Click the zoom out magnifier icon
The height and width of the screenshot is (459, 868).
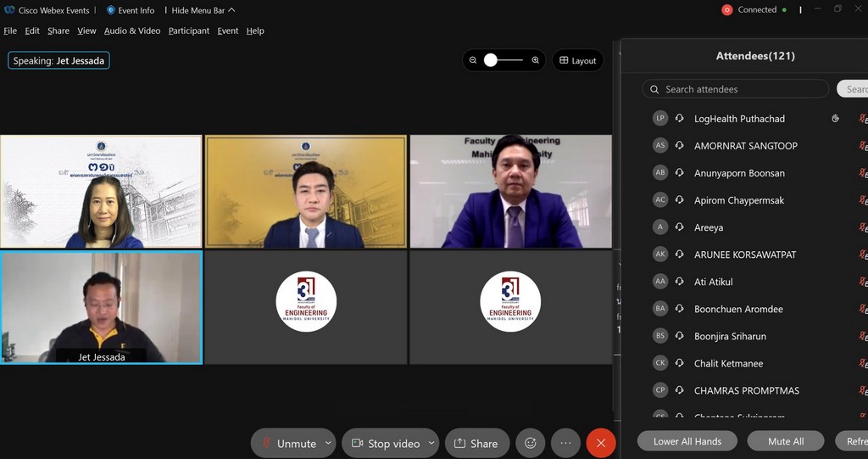pyautogui.click(x=473, y=60)
